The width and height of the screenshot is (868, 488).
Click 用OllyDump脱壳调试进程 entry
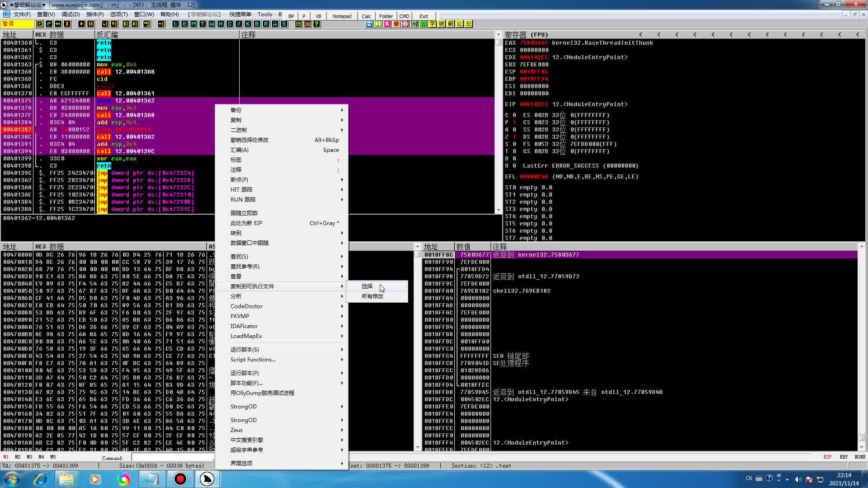[282, 393]
